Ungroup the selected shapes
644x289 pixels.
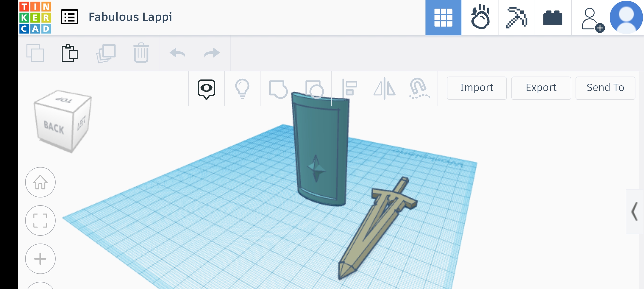point(315,89)
